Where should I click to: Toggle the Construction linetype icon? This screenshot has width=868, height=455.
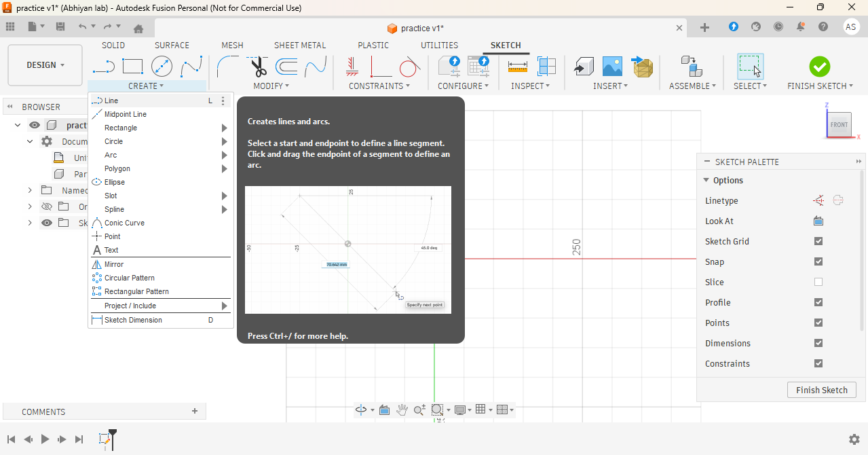click(x=819, y=200)
